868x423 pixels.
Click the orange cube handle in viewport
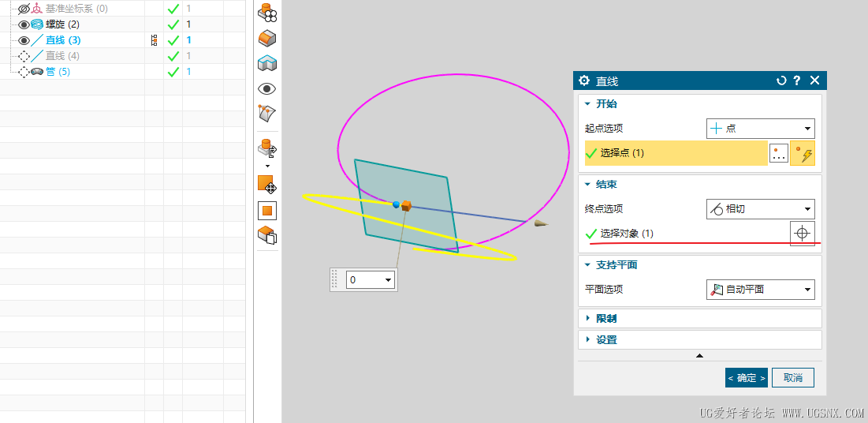(x=406, y=206)
